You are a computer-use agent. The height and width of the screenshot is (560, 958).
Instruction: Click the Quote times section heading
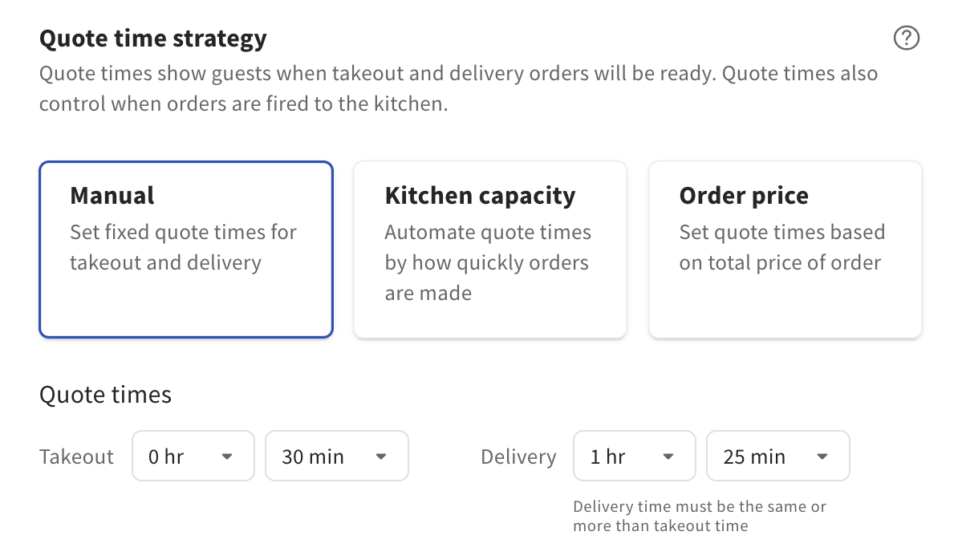point(105,394)
